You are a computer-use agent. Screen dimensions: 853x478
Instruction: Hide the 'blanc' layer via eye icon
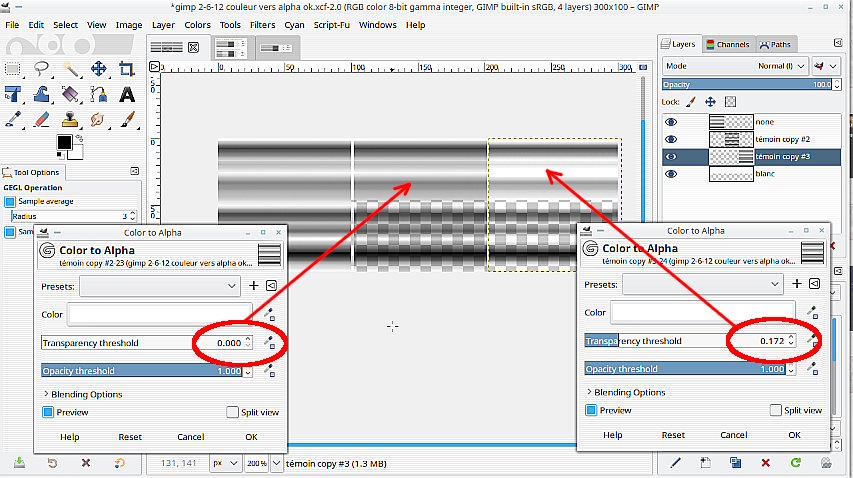click(x=671, y=174)
